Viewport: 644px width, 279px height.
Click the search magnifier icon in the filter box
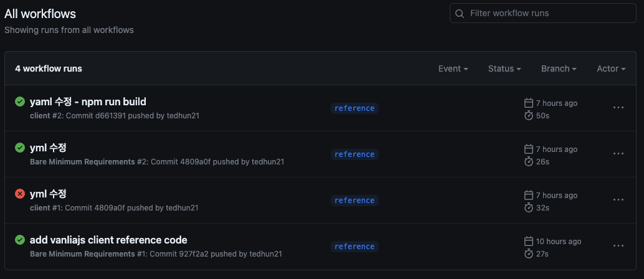coord(460,13)
